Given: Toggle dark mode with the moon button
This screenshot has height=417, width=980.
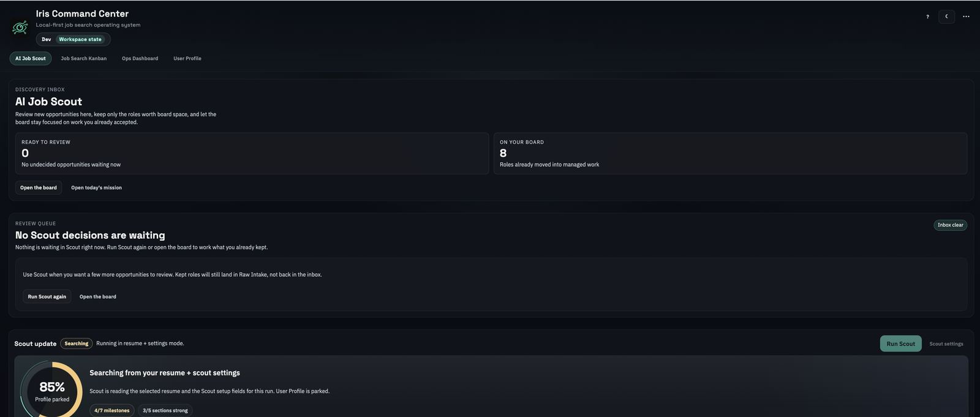Looking at the screenshot, I should click(946, 17).
